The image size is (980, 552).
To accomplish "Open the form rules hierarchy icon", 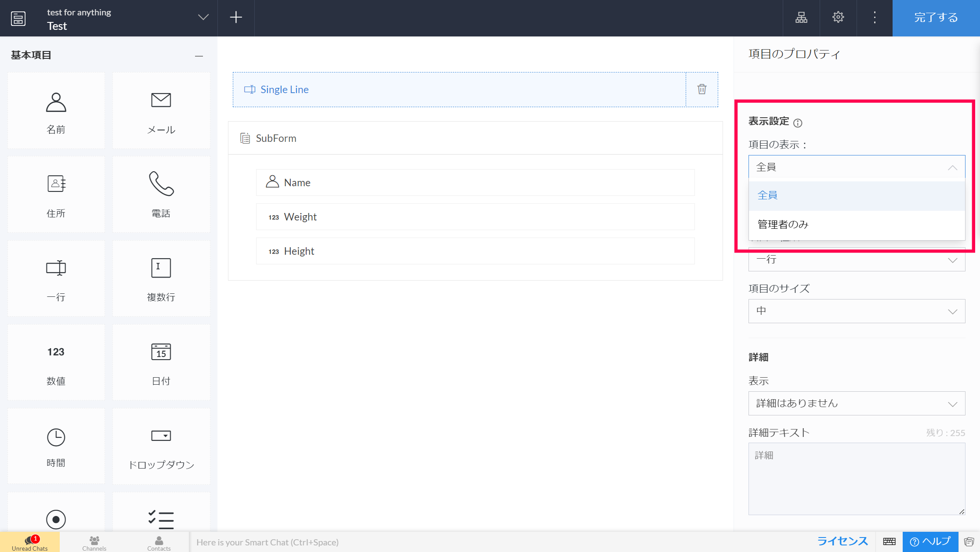I will tap(801, 18).
